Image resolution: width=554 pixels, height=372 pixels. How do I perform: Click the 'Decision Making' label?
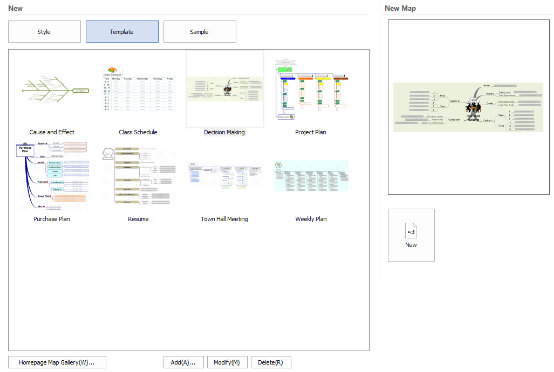224,132
